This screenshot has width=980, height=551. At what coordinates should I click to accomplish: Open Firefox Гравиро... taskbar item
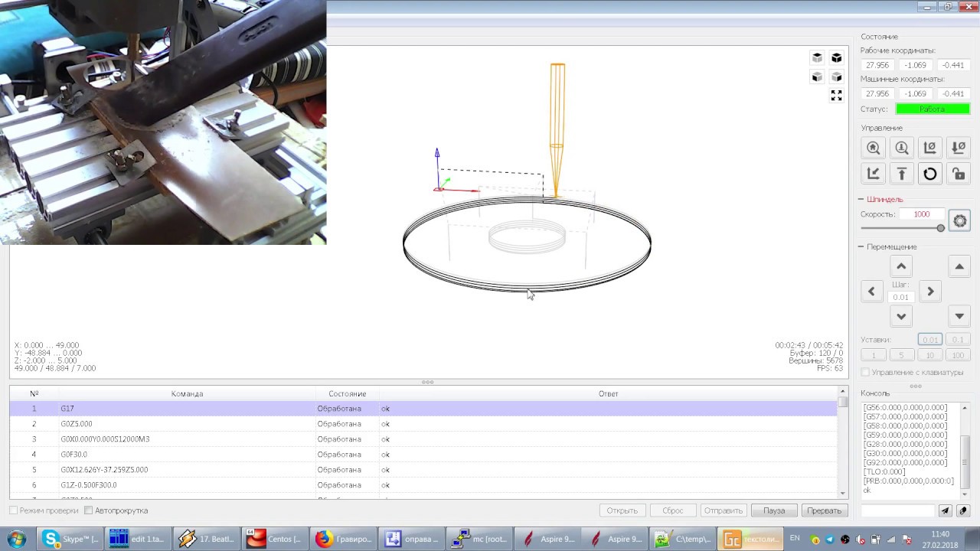(x=344, y=539)
